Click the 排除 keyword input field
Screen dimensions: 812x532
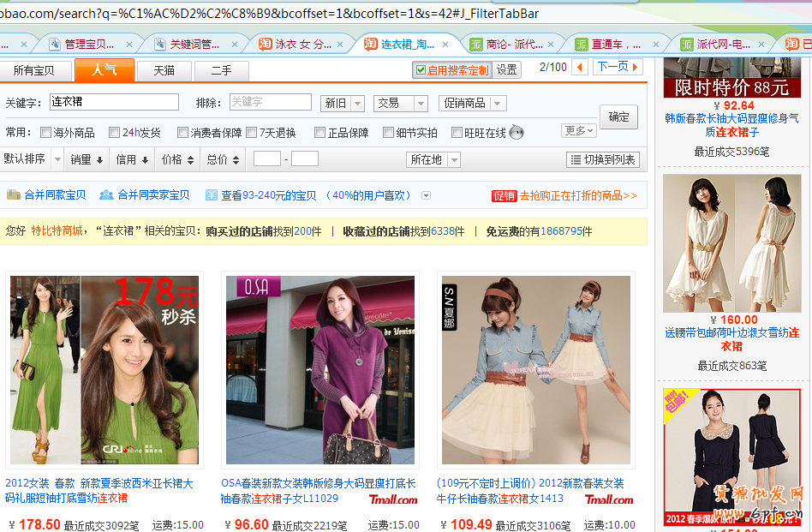tap(271, 102)
